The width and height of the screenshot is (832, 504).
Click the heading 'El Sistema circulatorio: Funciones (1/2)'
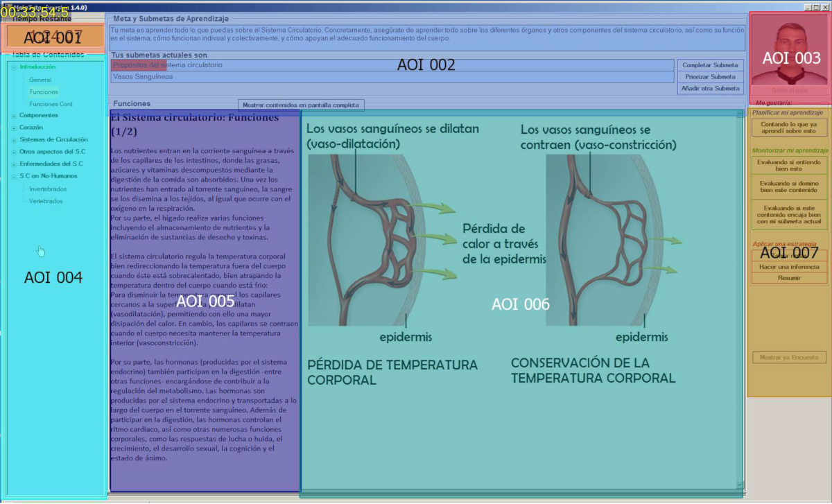click(x=195, y=124)
